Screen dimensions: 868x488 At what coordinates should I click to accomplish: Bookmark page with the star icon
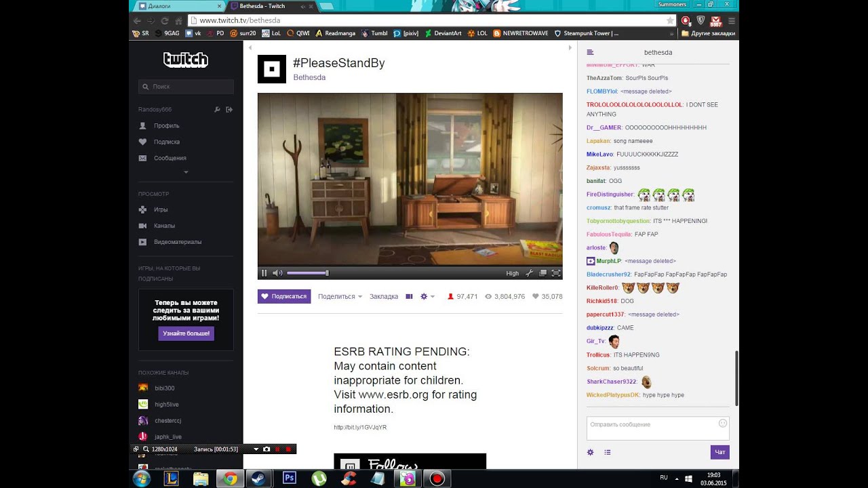coord(670,20)
